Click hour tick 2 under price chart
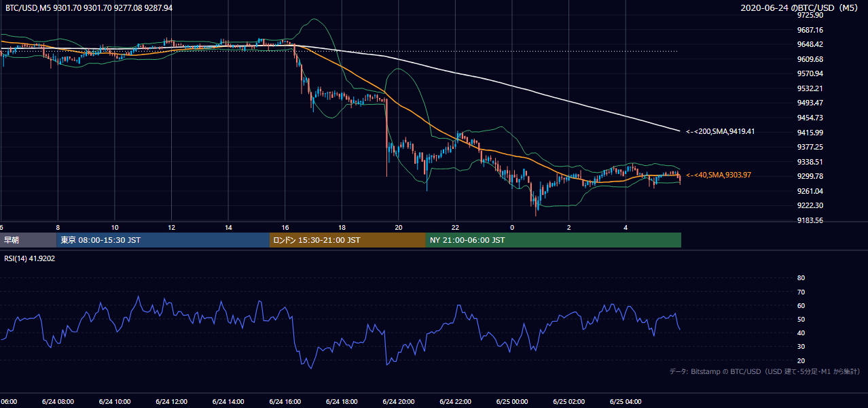This screenshot has width=868, height=408. tap(569, 227)
